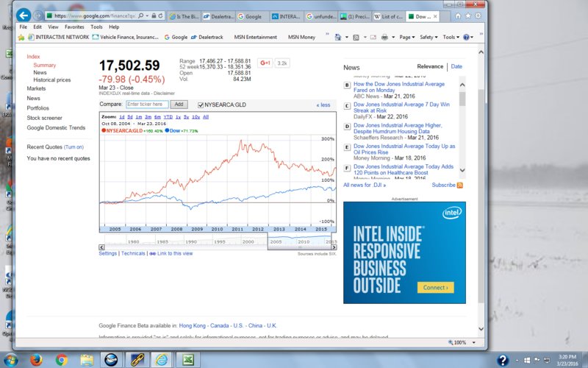Screen dimensions: 588x368
Task: Click the RSS feeds icon in command bar
Action: pos(356,38)
